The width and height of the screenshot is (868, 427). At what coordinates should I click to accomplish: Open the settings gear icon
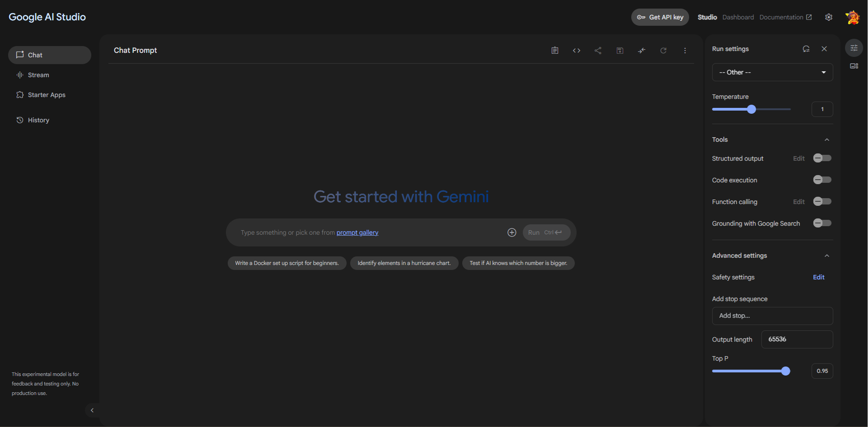(x=828, y=17)
